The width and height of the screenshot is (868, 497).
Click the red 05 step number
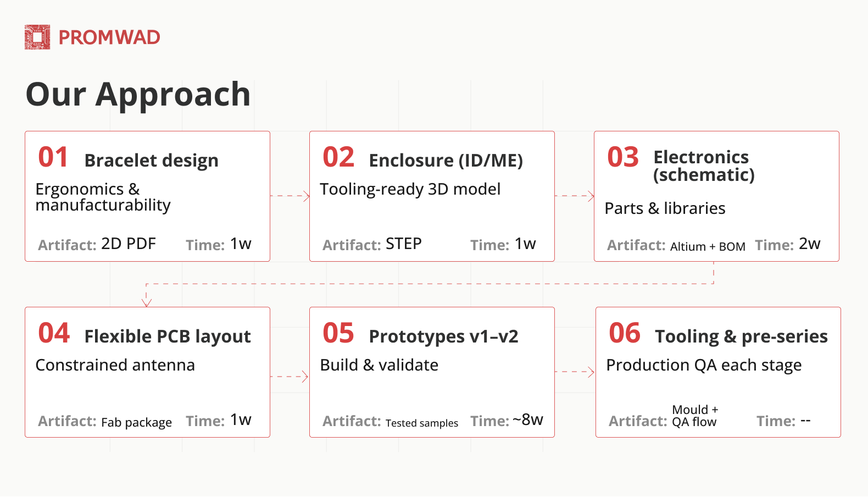tap(338, 333)
